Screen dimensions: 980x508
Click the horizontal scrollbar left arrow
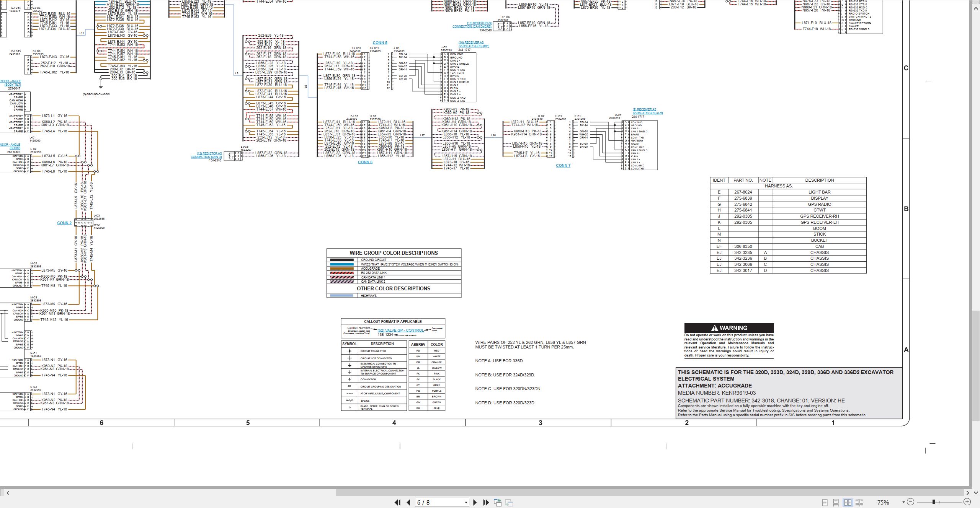click(x=8, y=493)
